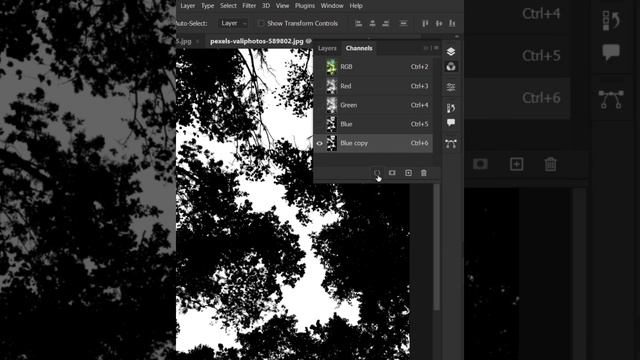Image resolution: width=640 pixels, height=360 pixels.
Task: Open Channels panel flyout menu icon
Action: click(x=436, y=48)
